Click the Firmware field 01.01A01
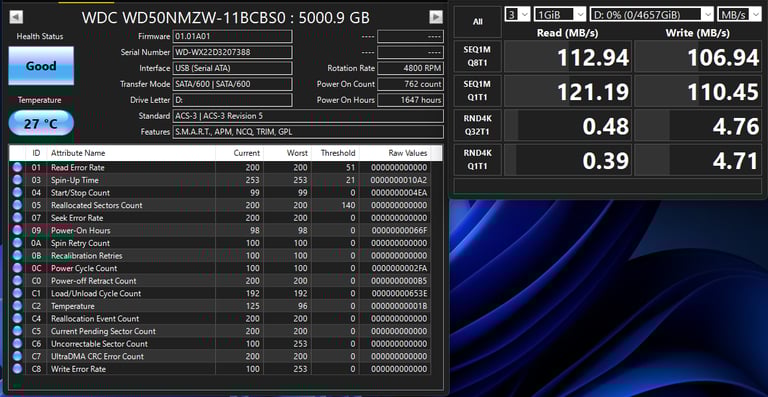This screenshot has width=768, height=397. 233,37
